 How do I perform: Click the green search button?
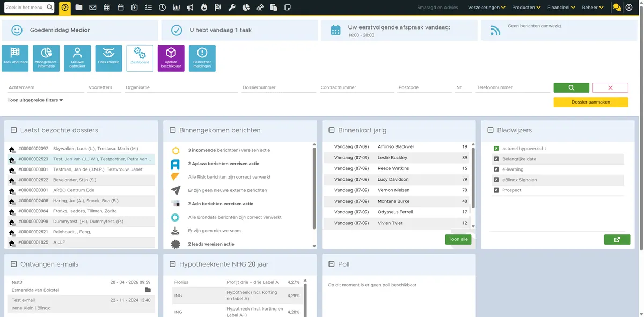[x=572, y=87]
